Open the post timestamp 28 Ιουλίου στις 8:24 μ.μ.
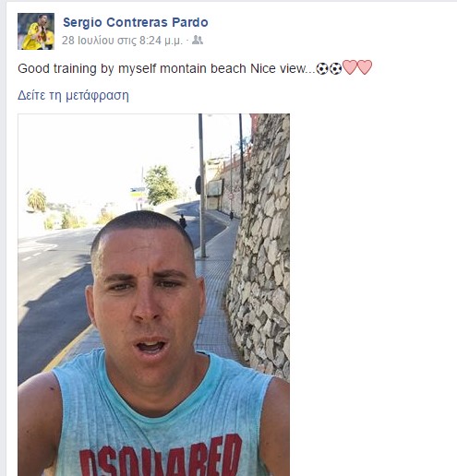Screen dimensions: 457x476 pos(122,41)
